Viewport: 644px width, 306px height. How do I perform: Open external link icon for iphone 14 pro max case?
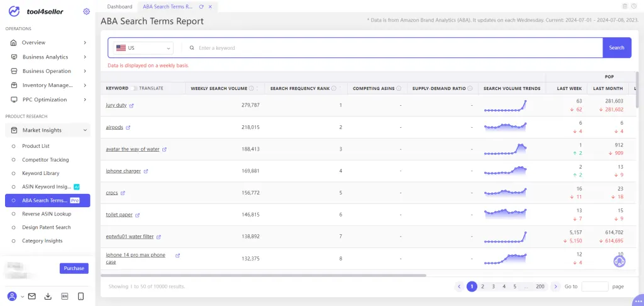pyautogui.click(x=177, y=256)
